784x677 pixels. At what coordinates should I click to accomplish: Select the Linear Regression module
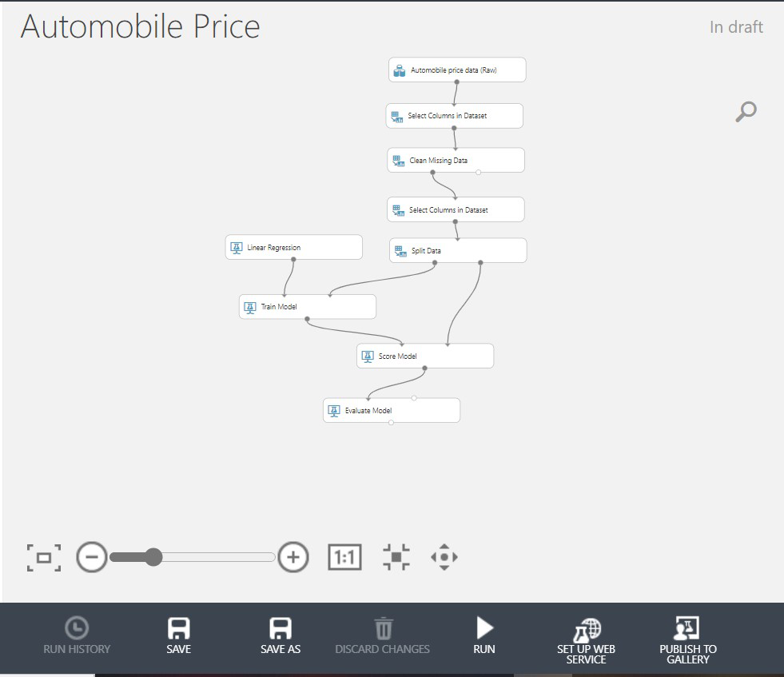point(293,248)
